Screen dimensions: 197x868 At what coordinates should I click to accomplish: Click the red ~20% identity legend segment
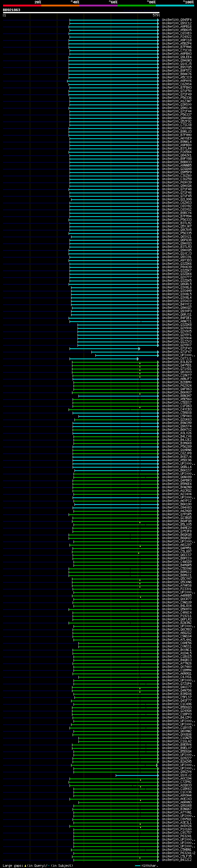coord(22,6)
